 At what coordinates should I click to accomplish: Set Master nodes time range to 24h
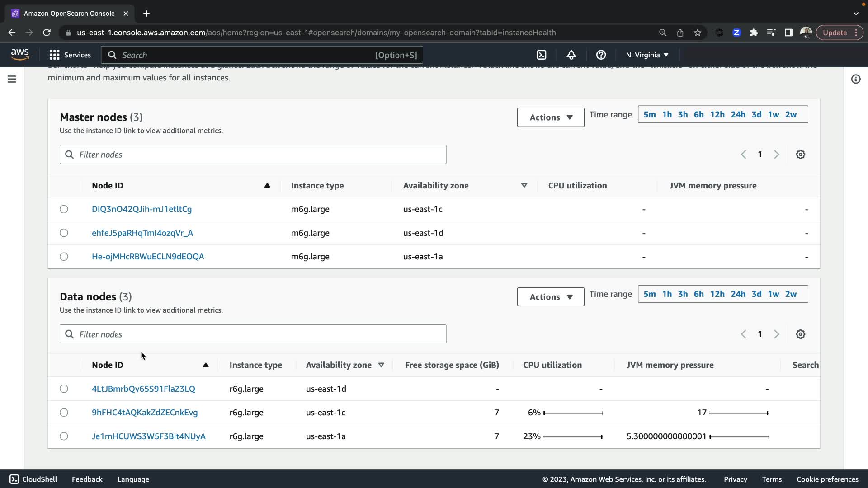738,115
